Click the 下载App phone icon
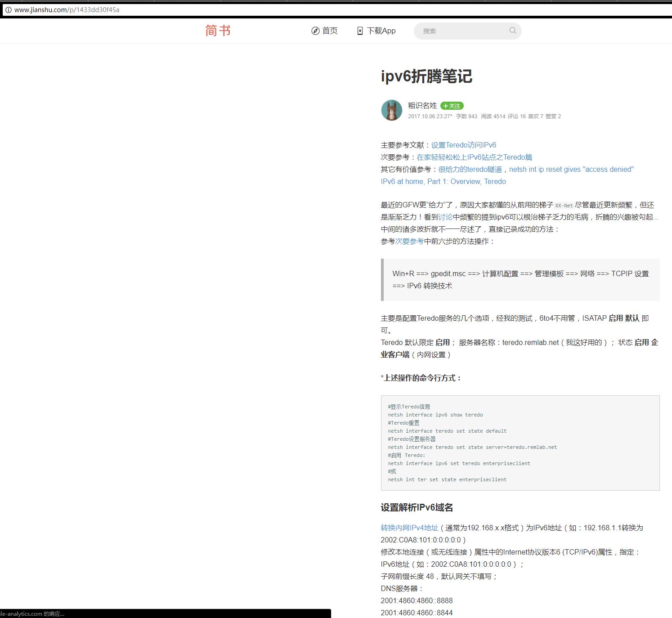This screenshot has width=672, height=618. [360, 31]
